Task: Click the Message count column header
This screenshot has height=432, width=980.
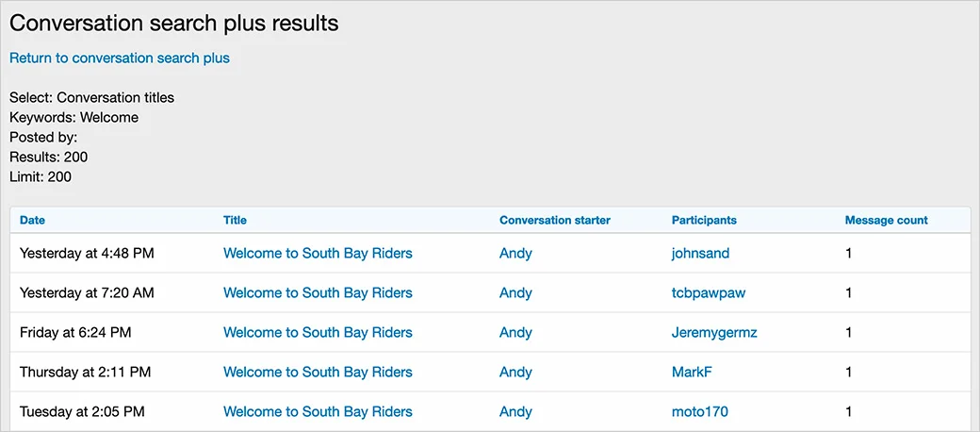Action: click(886, 220)
